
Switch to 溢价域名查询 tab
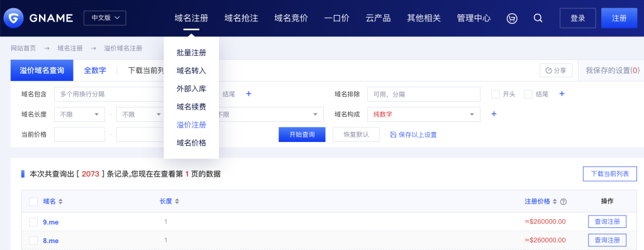42,70
